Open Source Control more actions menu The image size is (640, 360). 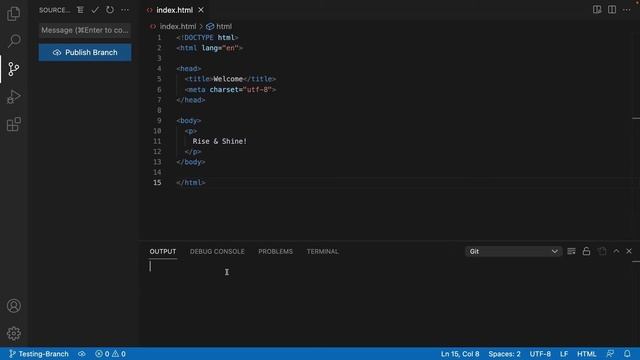point(125,10)
